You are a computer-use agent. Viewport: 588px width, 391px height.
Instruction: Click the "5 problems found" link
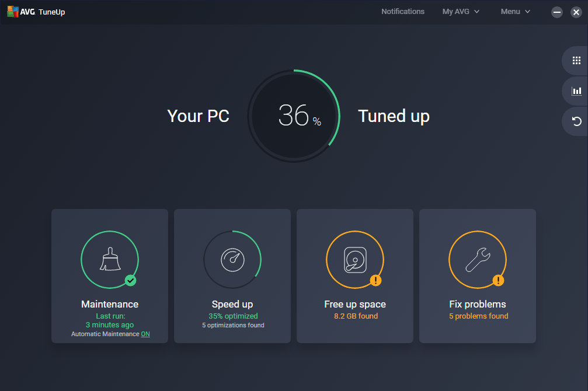click(x=478, y=316)
